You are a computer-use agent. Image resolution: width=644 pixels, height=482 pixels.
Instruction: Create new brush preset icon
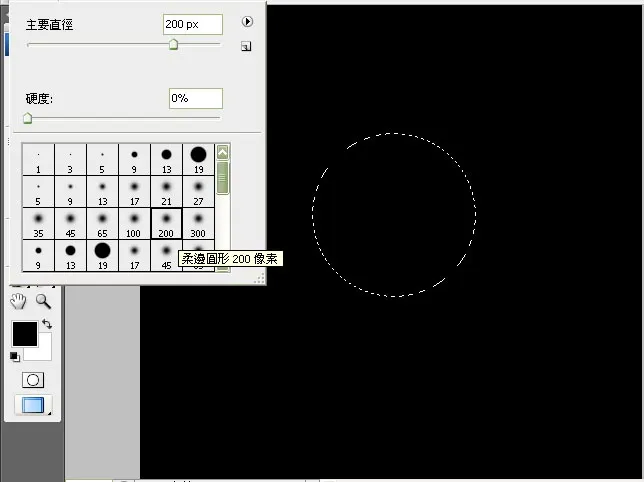pyautogui.click(x=246, y=46)
